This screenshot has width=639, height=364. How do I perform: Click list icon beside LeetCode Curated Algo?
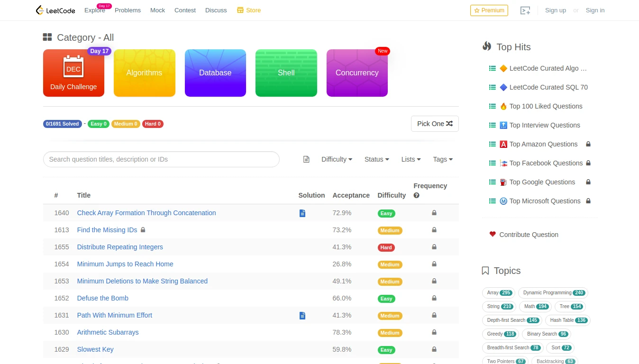point(493,68)
